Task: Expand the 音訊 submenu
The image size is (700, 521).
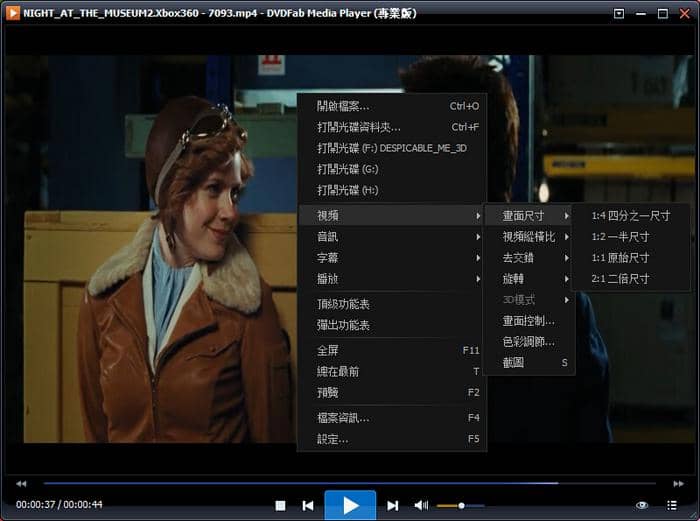Action: pos(392,237)
